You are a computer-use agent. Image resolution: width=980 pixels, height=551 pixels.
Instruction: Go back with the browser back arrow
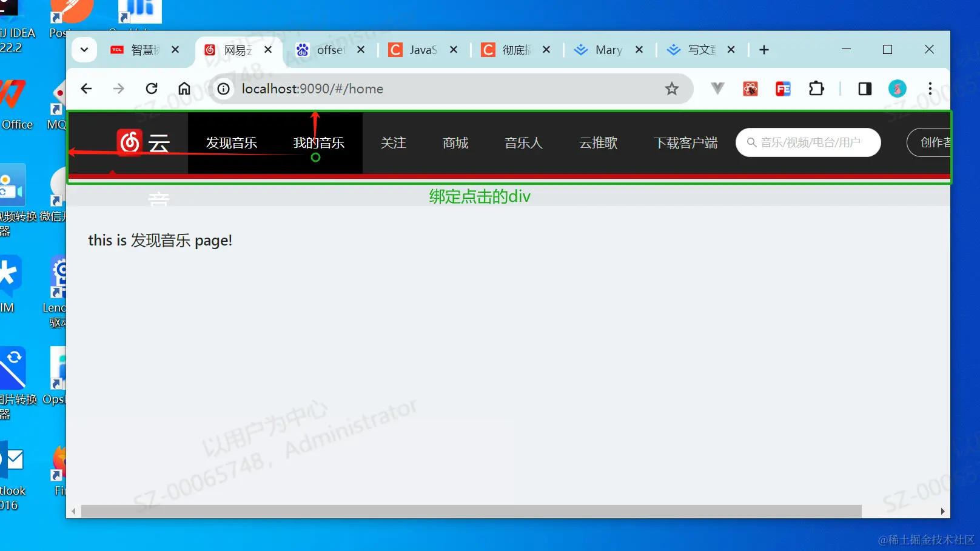click(x=86, y=89)
